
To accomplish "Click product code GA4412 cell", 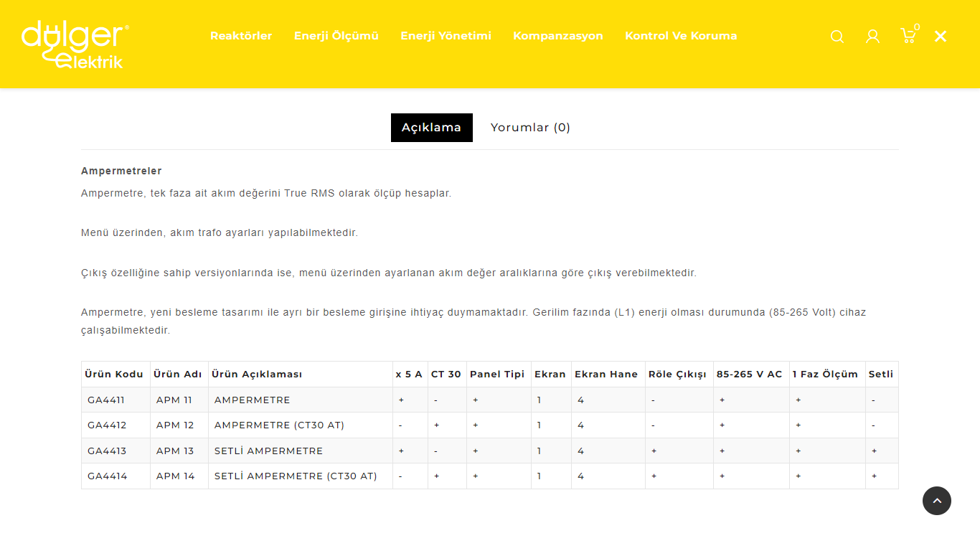I will click(x=107, y=425).
